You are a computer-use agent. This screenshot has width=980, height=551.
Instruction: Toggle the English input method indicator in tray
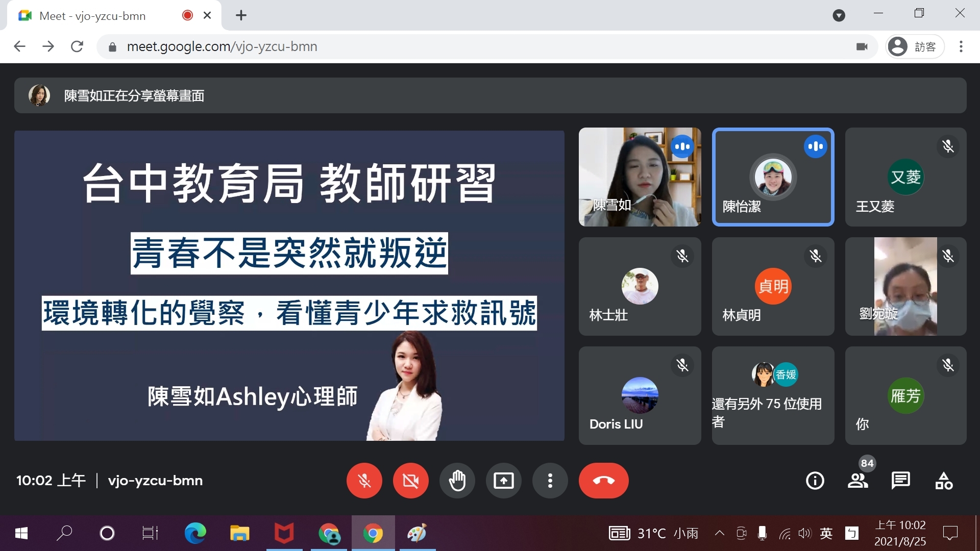826,534
